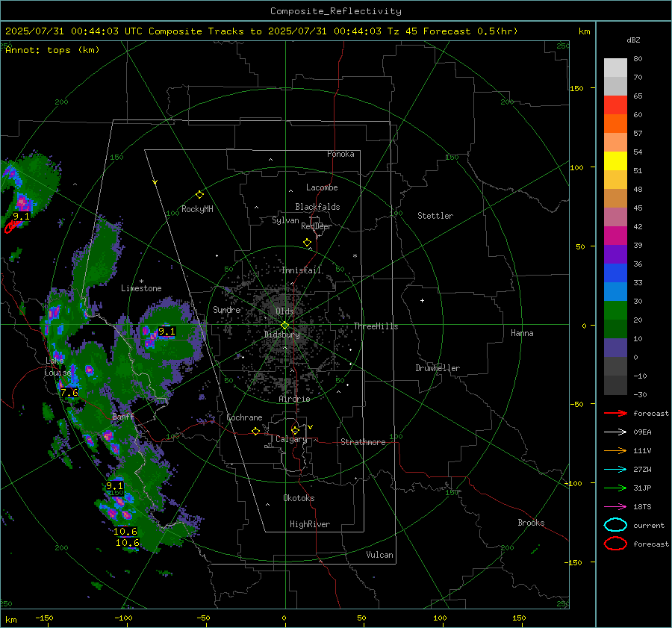Click the Vulcan town label
Image resolution: width=672 pixels, height=628 pixels.
[379, 555]
